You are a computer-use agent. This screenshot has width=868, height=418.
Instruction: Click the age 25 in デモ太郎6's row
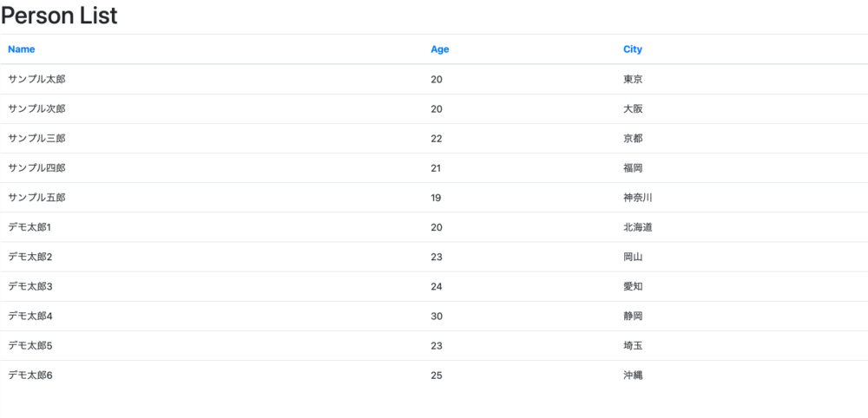(437, 376)
